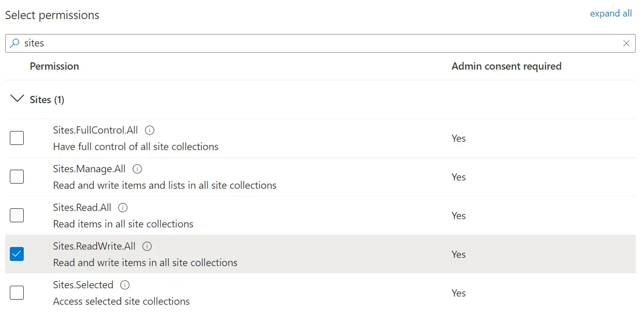Image resolution: width=644 pixels, height=312 pixels.
Task: Click the search magnifier icon
Action: [x=14, y=43]
